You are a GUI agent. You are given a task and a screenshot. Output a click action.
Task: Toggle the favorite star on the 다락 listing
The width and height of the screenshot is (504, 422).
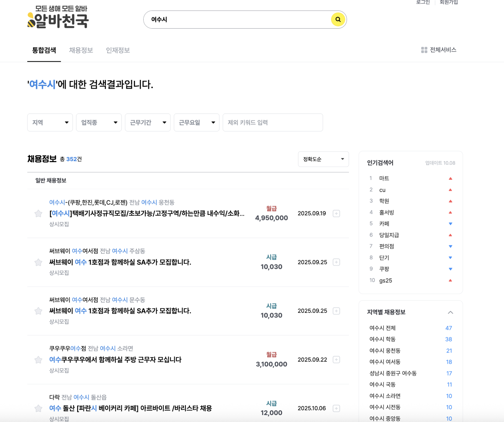pos(38,408)
